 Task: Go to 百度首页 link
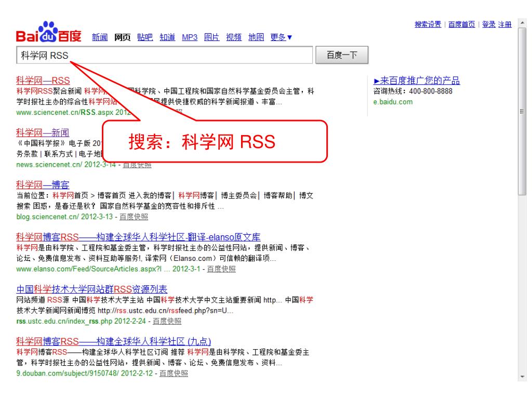pyautogui.click(x=461, y=24)
